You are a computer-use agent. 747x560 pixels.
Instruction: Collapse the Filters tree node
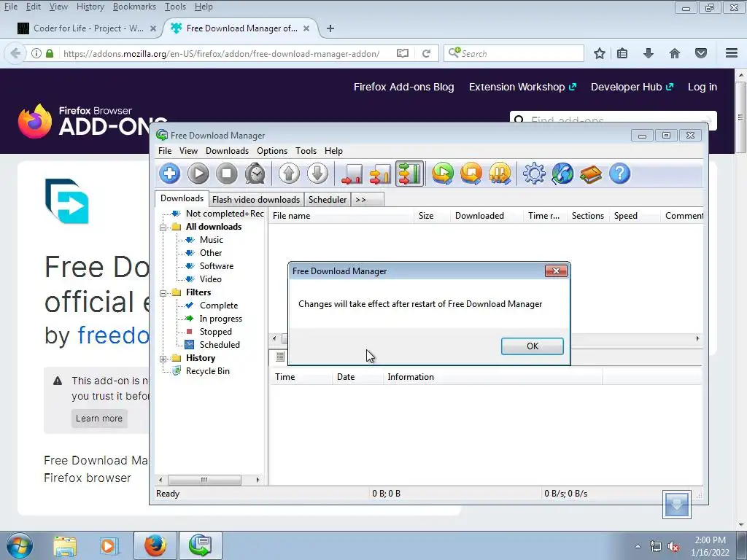[x=163, y=293]
